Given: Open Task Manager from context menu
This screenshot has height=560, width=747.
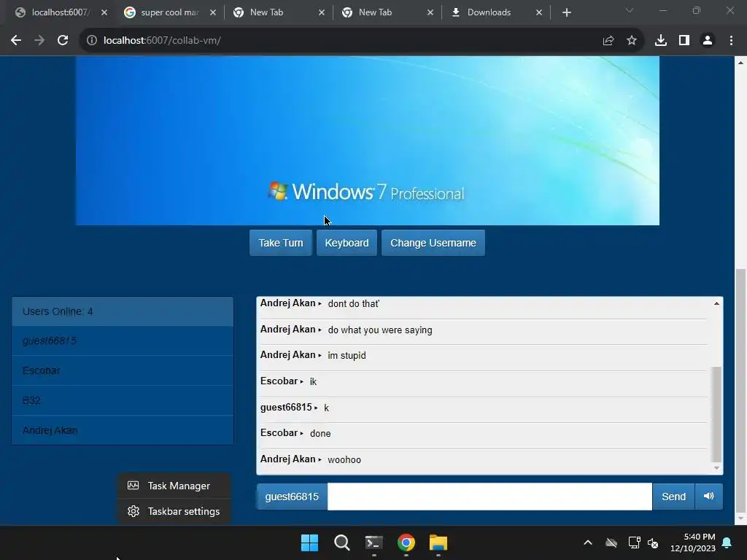Looking at the screenshot, I should click(x=174, y=486).
